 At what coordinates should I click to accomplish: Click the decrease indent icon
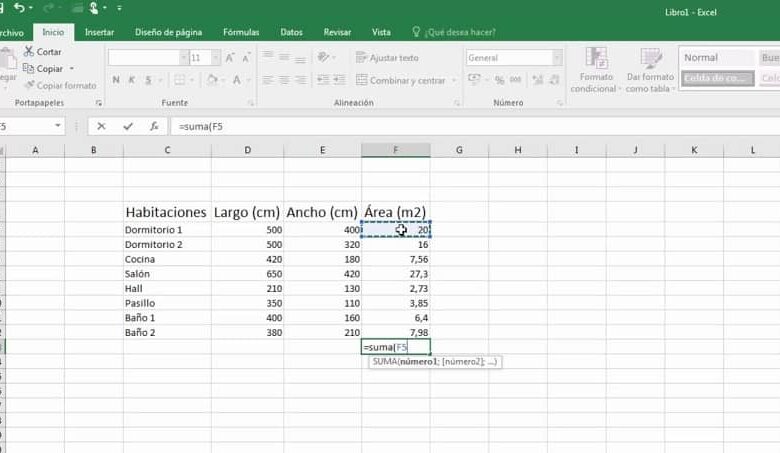(x=323, y=80)
